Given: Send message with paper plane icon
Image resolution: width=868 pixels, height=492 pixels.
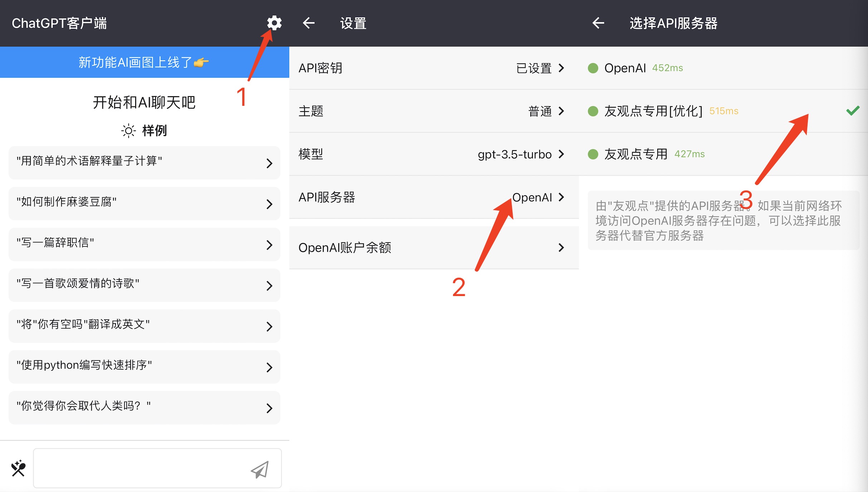Looking at the screenshot, I should tap(260, 469).
